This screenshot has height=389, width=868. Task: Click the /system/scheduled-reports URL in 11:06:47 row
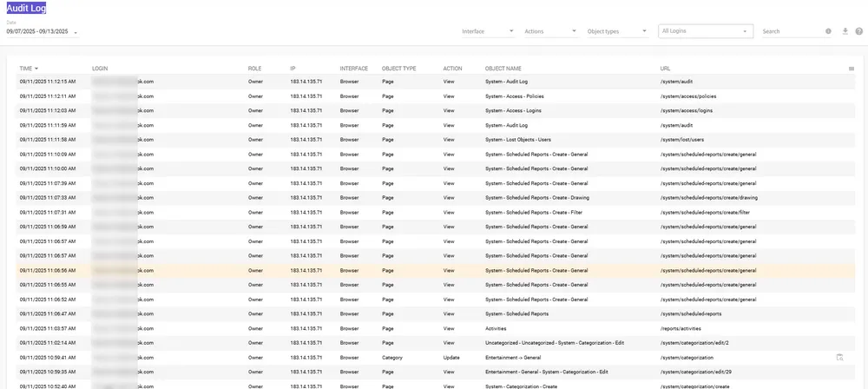[x=690, y=313]
